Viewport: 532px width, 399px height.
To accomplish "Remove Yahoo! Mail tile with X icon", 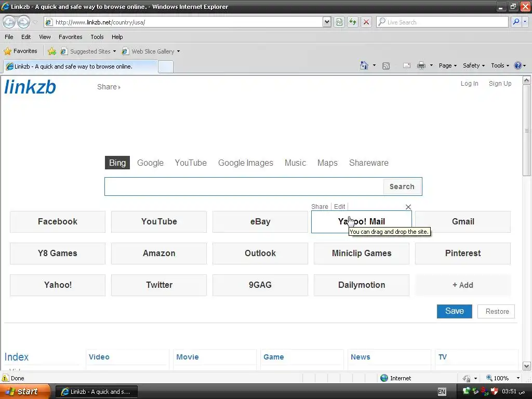I will [x=408, y=207].
